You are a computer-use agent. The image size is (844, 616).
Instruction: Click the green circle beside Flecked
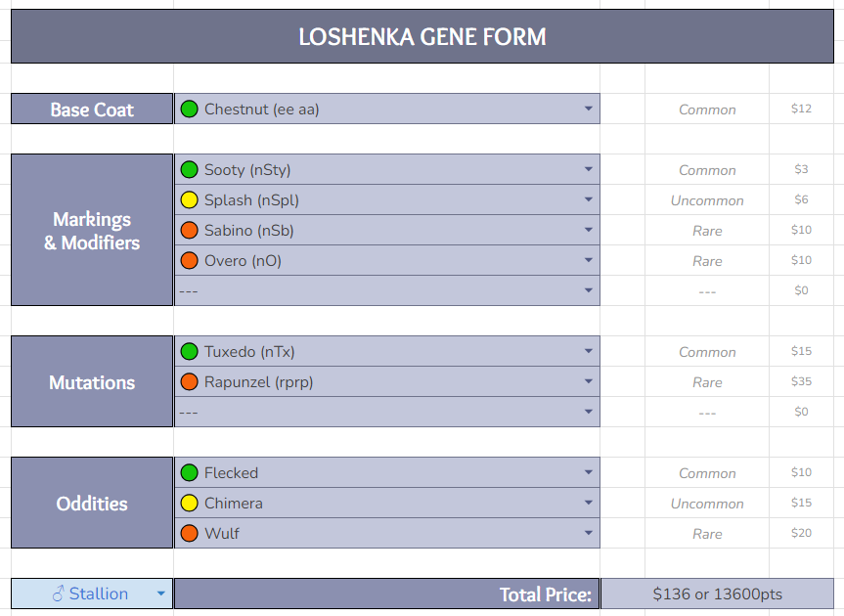pos(189,473)
